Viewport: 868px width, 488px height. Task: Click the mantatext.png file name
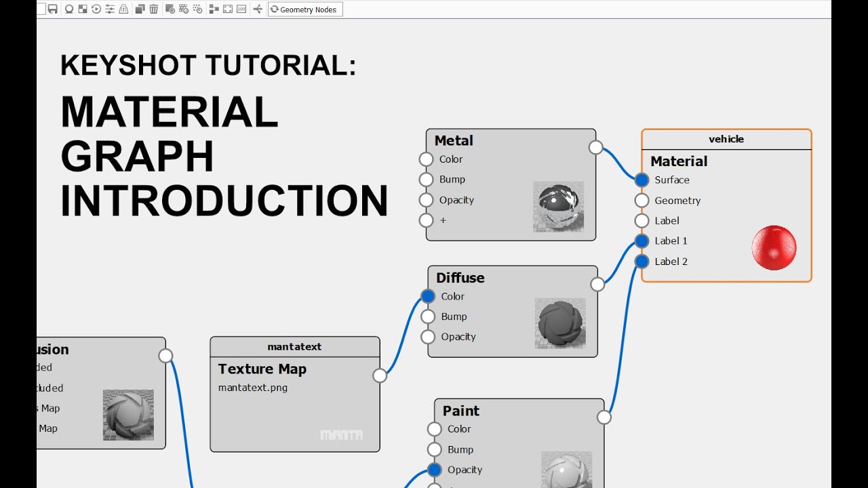pyautogui.click(x=253, y=388)
